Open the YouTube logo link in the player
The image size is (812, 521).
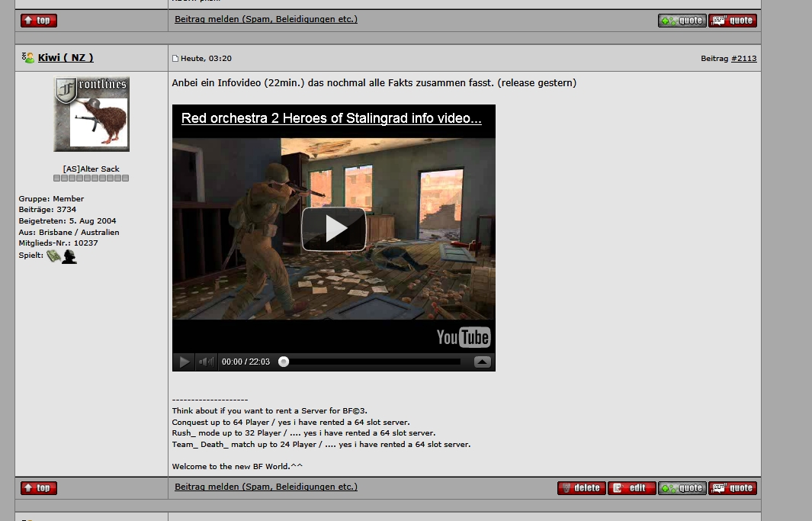[463, 337]
